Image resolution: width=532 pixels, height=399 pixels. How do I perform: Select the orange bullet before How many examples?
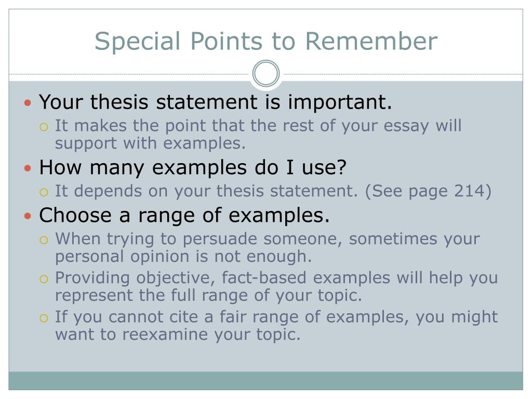click(x=28, y=168)
